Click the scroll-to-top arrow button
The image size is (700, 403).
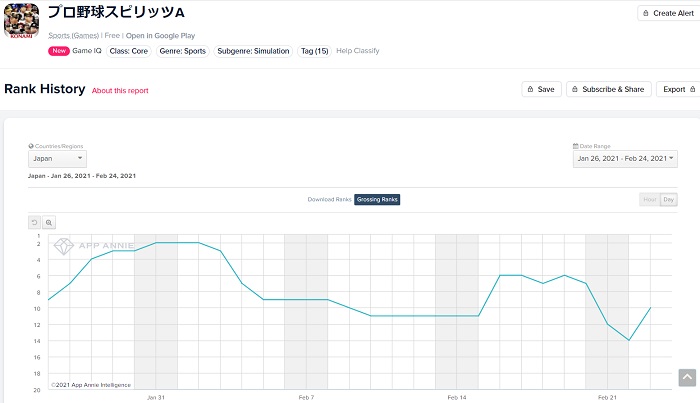(x=687, y=378)
